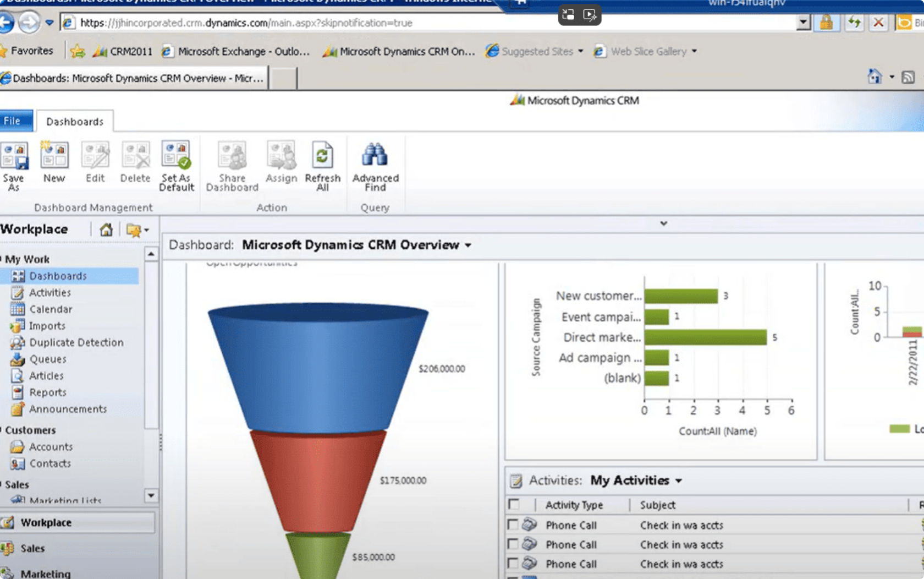Toggle select-all checkbox in Activities header
The image size is (924, 579).
514,504
